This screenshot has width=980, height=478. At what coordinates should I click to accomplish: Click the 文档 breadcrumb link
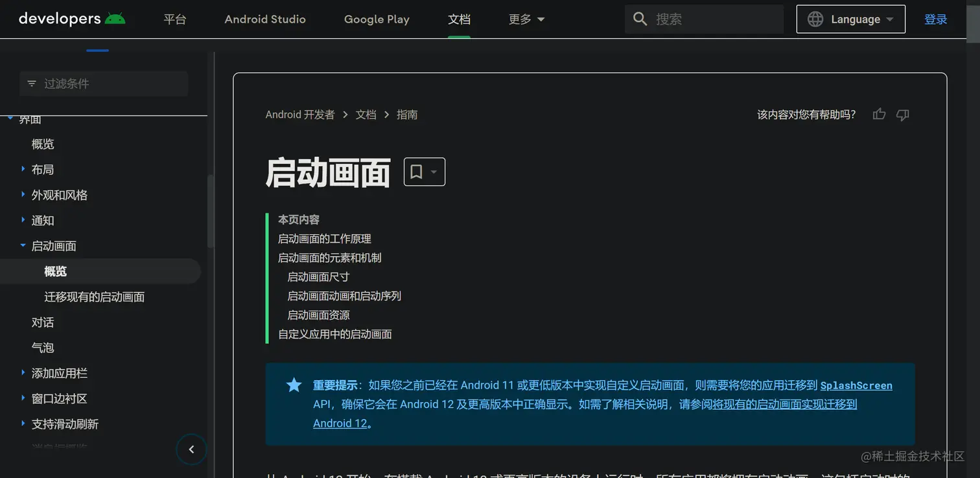pos(366,115)
